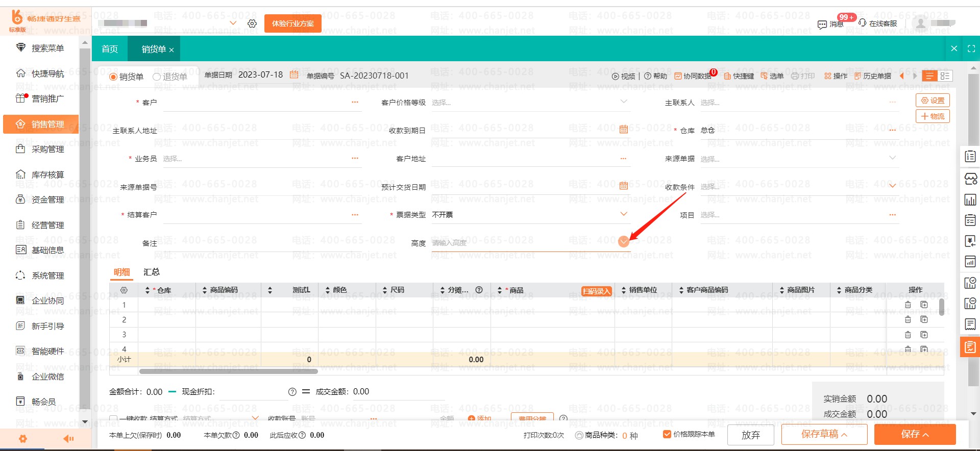Image resolution: width=980 pixels, height=451 pixels.
Task: Click table column settings gear icon
Action: tap(124, 290)
